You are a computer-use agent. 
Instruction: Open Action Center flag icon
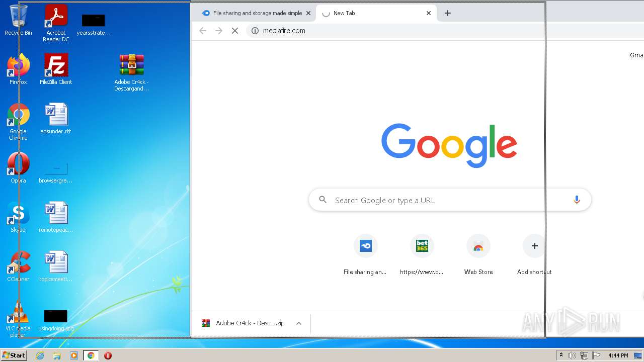(596, 355)
